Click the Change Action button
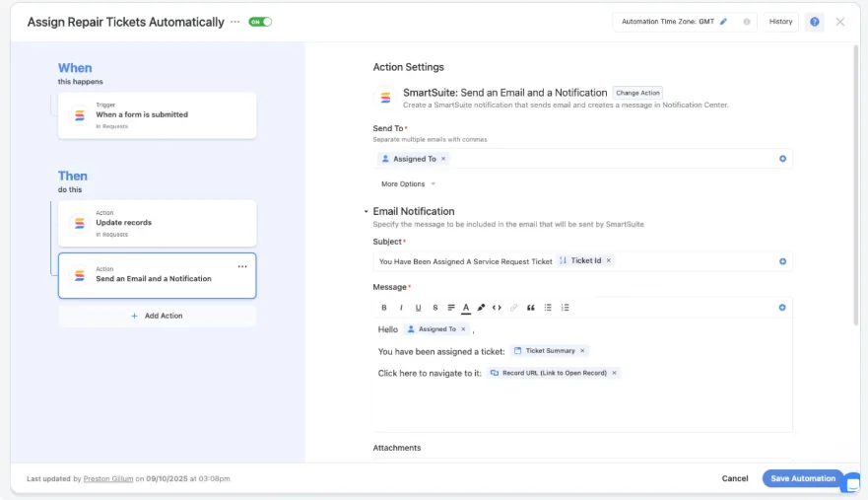Image resolution: width=868 pixels, height=500 pixels. click(x=637, y=93)
